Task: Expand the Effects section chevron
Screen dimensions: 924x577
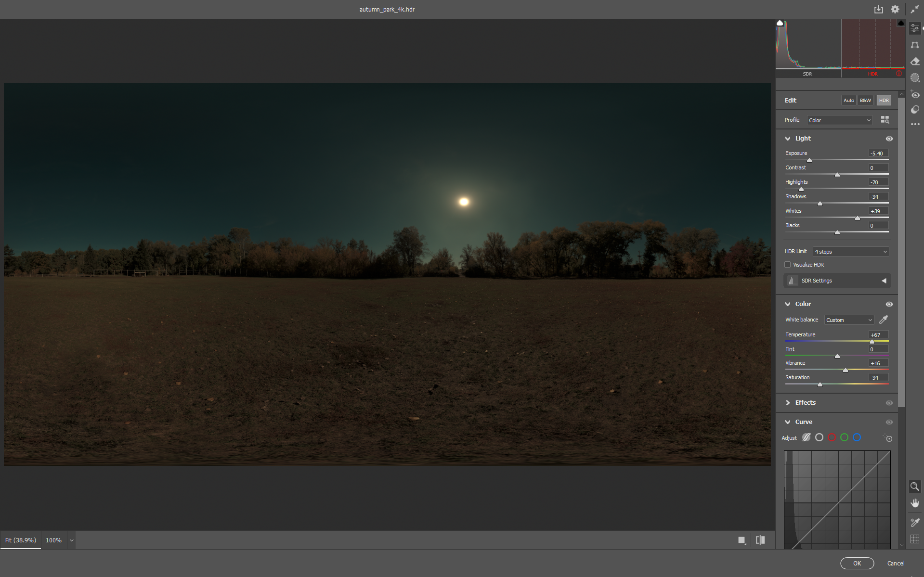Action: (788, 403)
